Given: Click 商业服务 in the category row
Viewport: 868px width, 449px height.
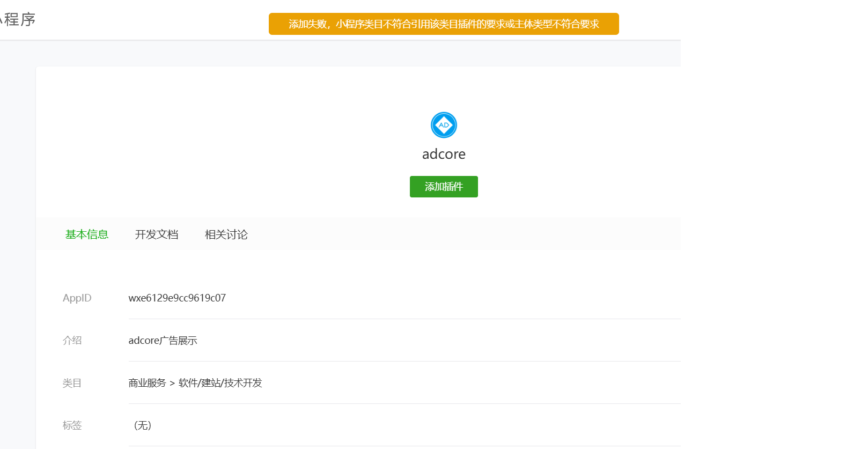Looking at the screenshot, I should pos(147,383).
